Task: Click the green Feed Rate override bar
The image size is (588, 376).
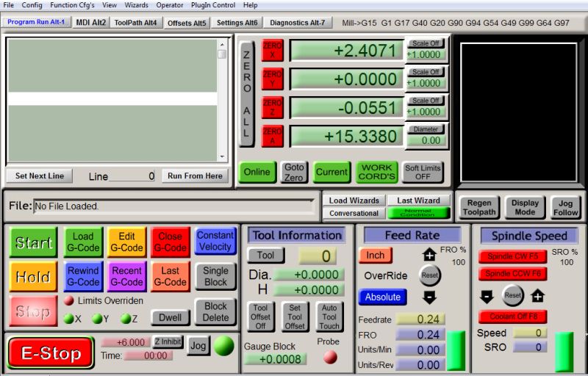Action: (456, 350)
